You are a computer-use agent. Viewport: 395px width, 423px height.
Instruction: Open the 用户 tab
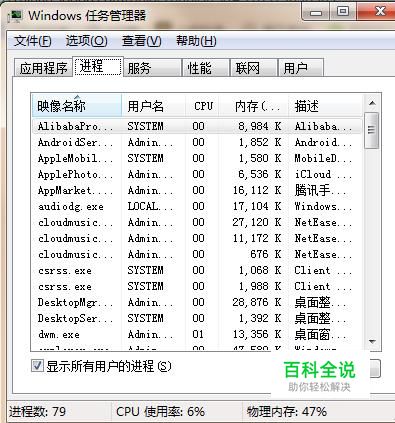coord(301,68)
